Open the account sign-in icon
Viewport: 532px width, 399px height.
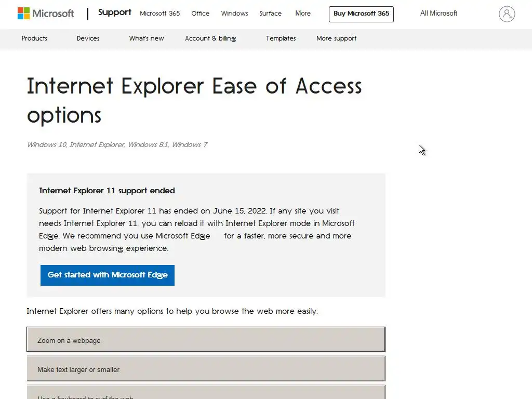pyautogui.click(x=507, y=14)
